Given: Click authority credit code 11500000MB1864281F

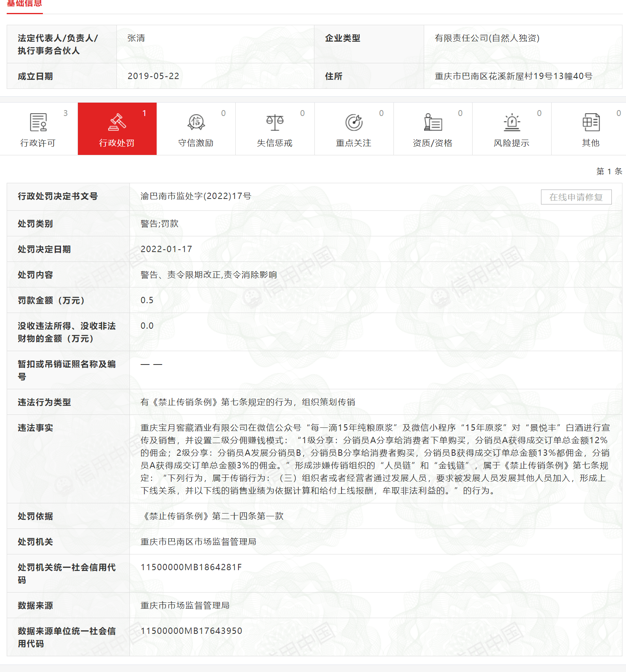Looking at the screenshot, I should pyautogui.click(x=191, y=567).
